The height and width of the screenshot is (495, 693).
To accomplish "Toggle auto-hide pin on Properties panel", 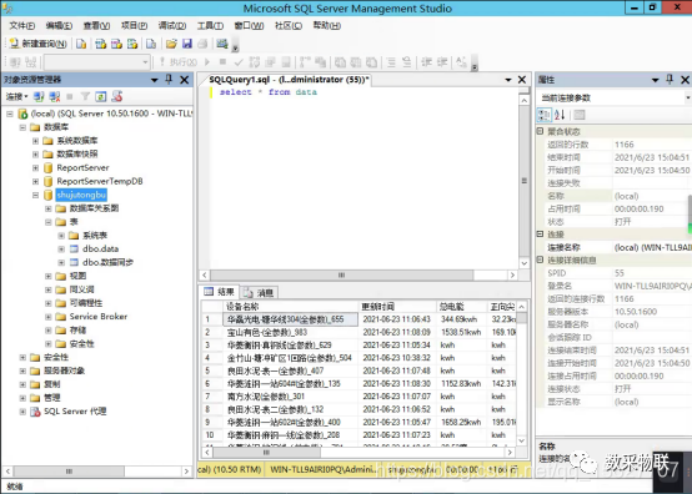I will pyautogui.click(x=670, y=80).
